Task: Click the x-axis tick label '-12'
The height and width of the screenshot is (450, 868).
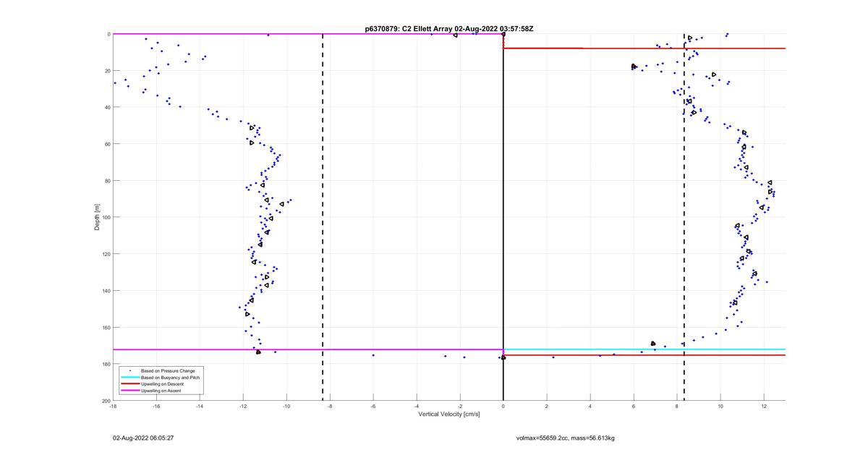Action: (243, 406)
